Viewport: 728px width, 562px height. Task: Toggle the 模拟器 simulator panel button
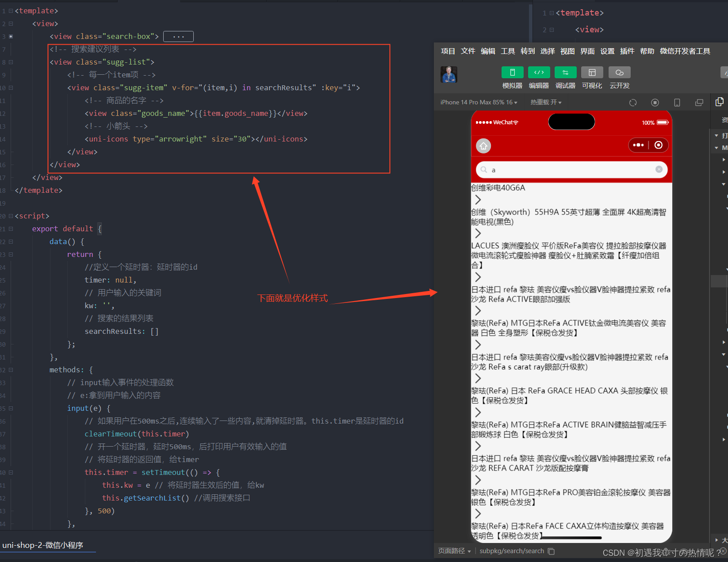coord(512,73)
